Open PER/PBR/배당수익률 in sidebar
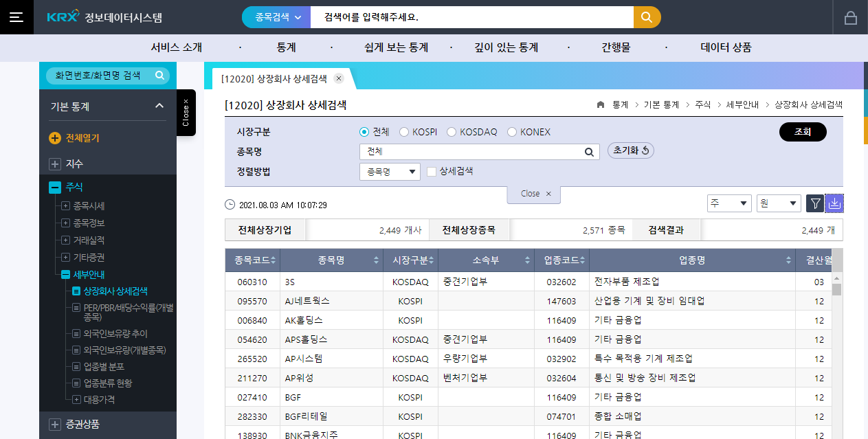Screen dimensions: 868x439 [x=129, y=313]
